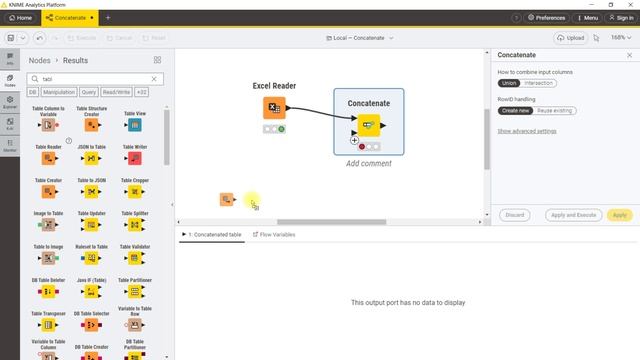Open the Nodes side panel
Viewport: 640px width, 360px height.
point(10,80)
